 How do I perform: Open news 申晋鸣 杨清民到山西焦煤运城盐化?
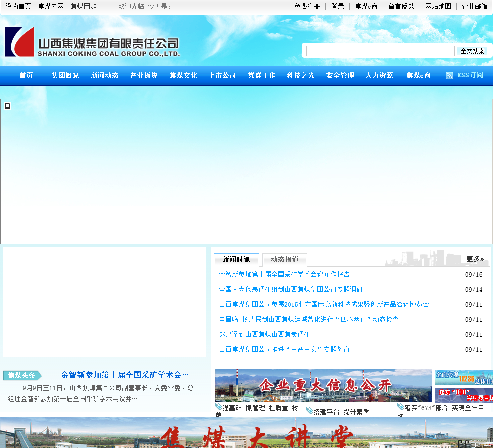[309, 319]
